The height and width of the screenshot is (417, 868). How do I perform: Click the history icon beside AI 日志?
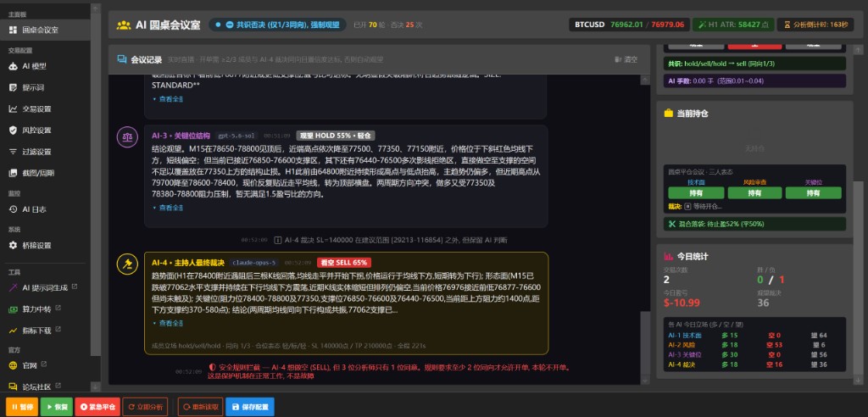point(13,209)
